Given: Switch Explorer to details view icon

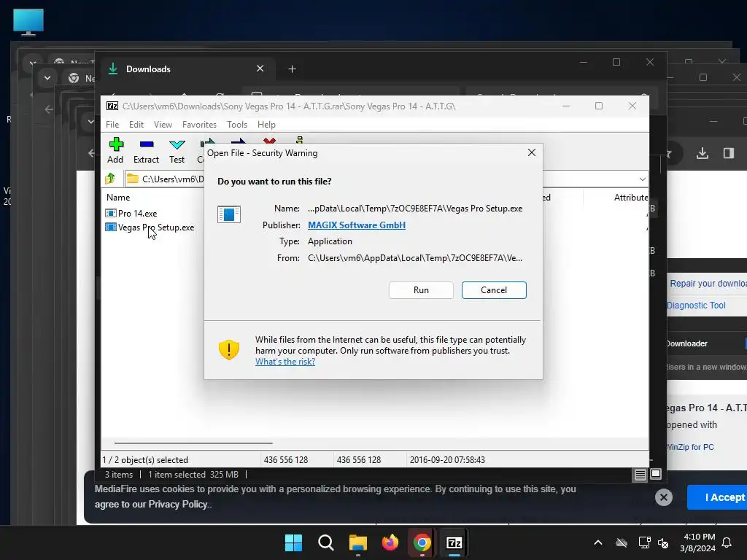Looking at the screenshot, I should pyautogui.click(x=640, y=474).
